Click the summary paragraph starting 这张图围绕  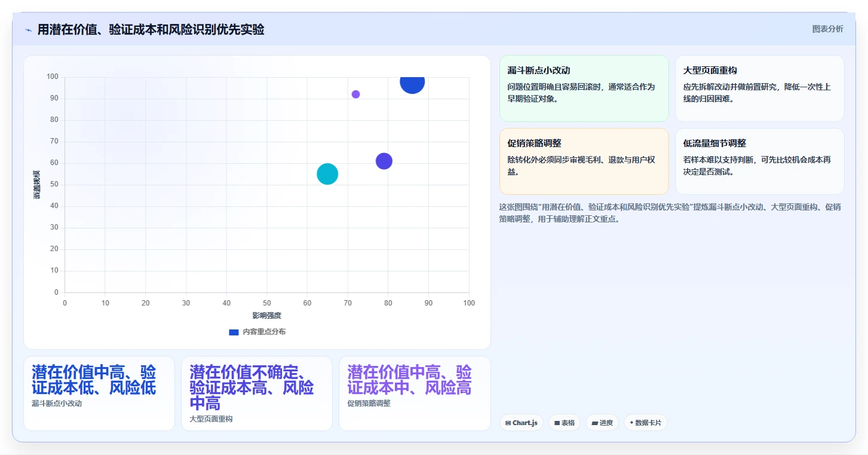[x=670, y=213]
